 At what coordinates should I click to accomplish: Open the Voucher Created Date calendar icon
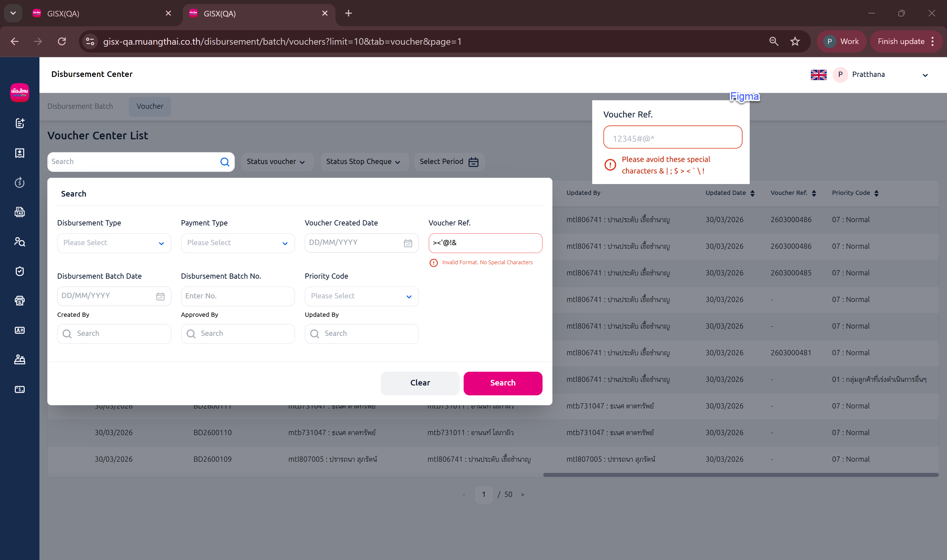408,244
